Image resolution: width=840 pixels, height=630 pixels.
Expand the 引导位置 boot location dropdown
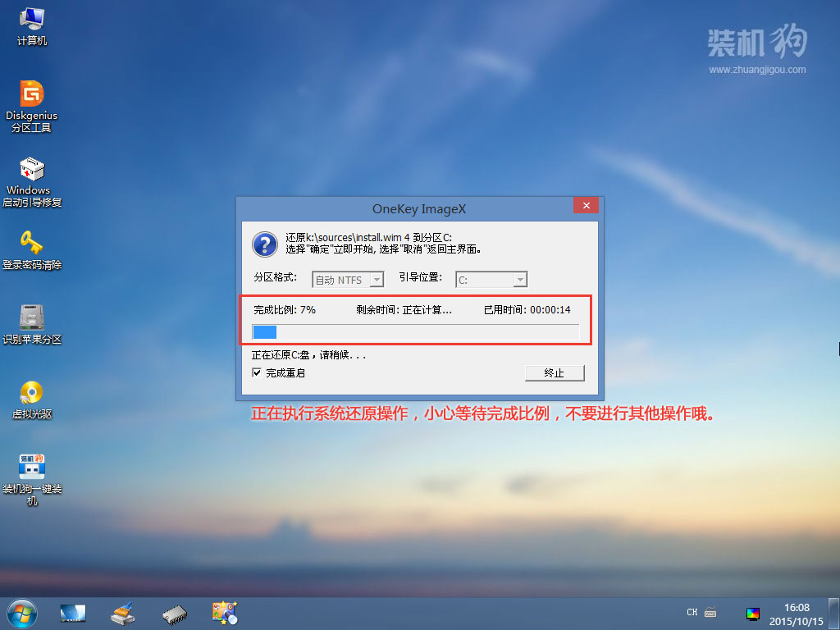pos(520,280)
